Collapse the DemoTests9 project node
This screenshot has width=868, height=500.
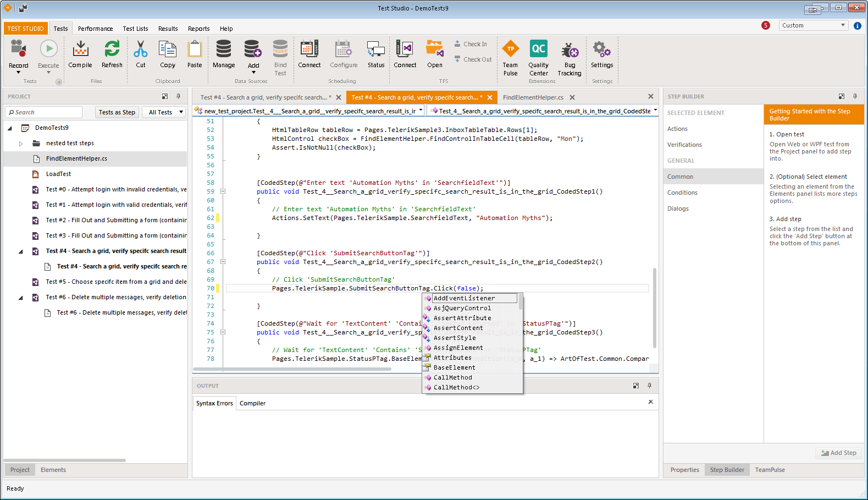pyautogui.click(x=10, y=128)
